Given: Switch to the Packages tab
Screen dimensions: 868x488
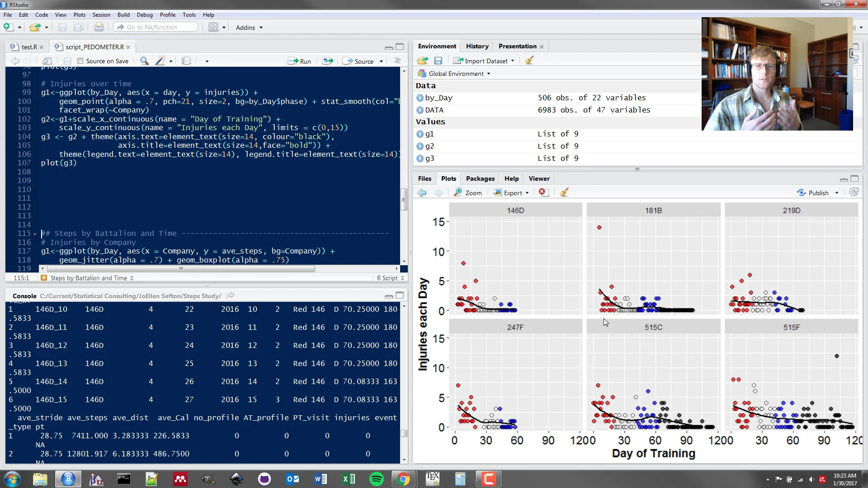Looking at the screenshot, I should pyautogui.click(x=480, y=178).
